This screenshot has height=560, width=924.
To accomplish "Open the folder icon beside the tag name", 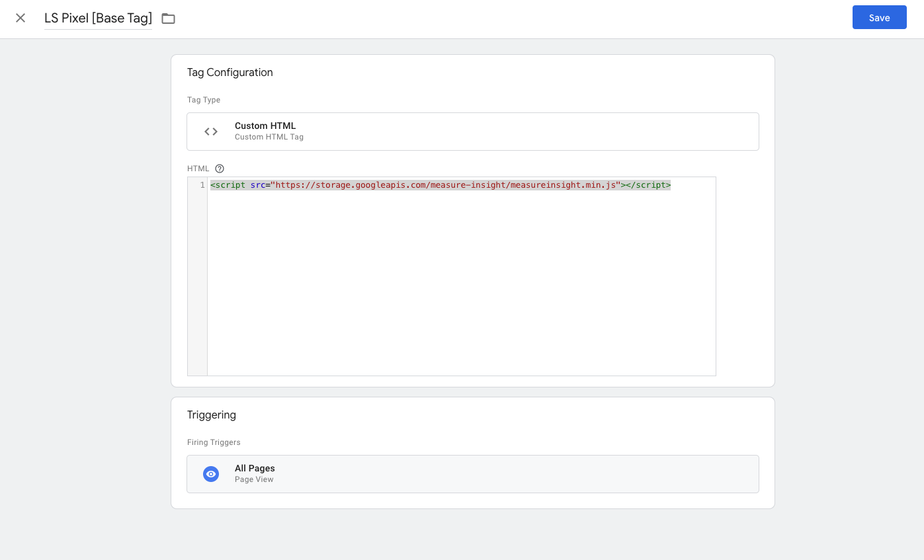I will [x=169, y=19].
